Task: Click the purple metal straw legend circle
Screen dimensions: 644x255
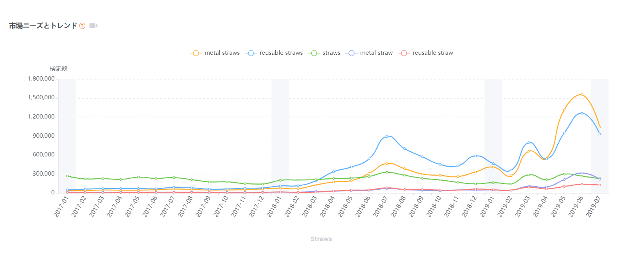Action: tap(352, 53)
